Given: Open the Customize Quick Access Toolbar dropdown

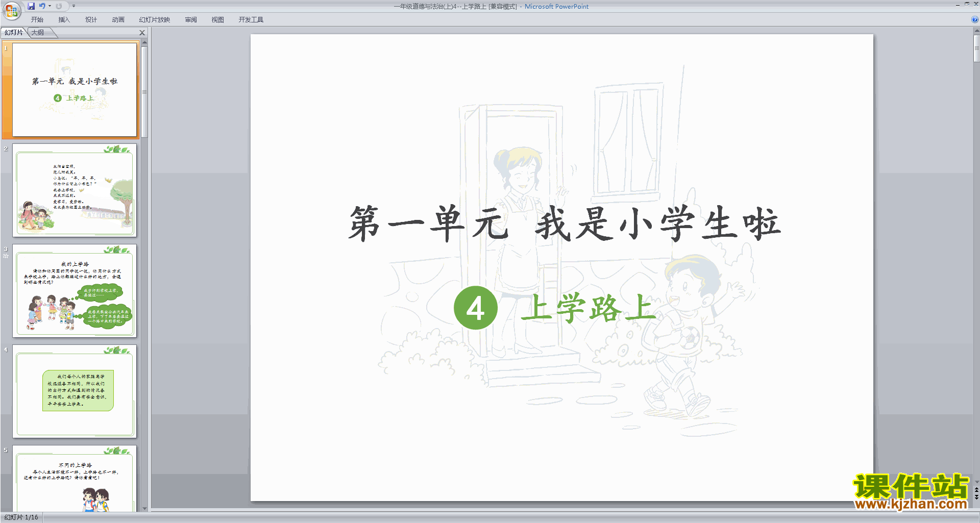Looking at the screenshot, I should pyautogui.click(x=73, y=6).
